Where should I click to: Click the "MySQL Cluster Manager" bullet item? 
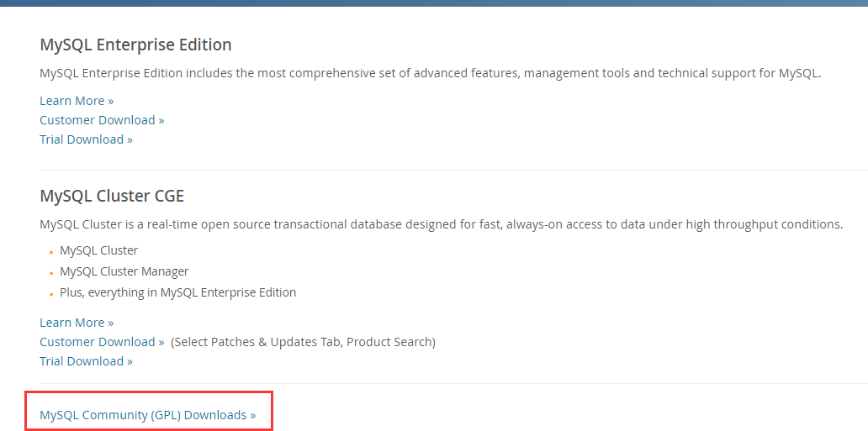[x=124, y=271]
